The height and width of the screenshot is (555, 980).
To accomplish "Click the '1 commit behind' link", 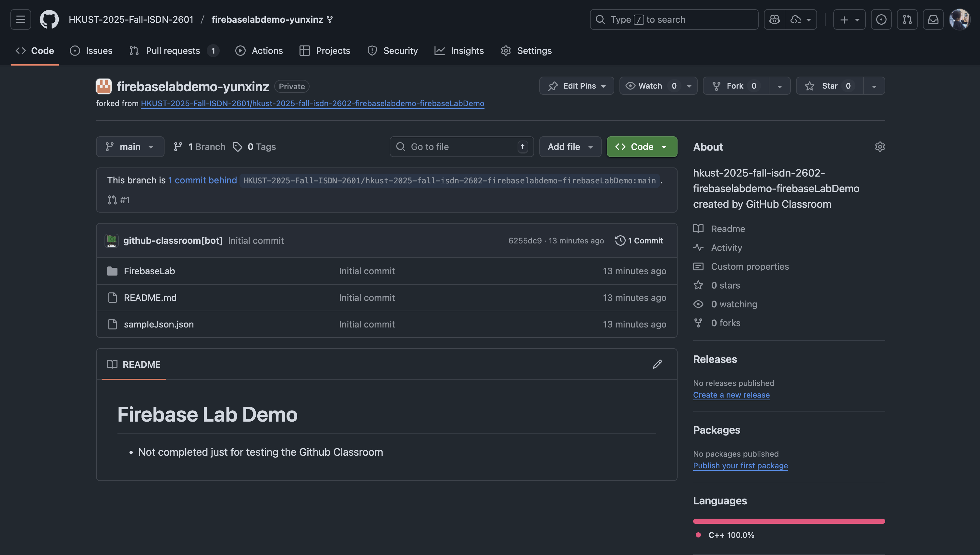I will coord(202,180).
